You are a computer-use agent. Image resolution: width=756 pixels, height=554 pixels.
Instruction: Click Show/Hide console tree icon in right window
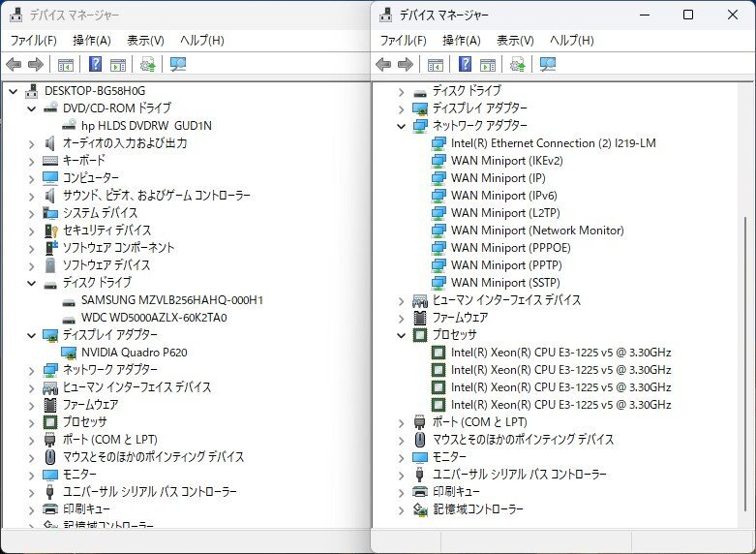click(436, 64)
